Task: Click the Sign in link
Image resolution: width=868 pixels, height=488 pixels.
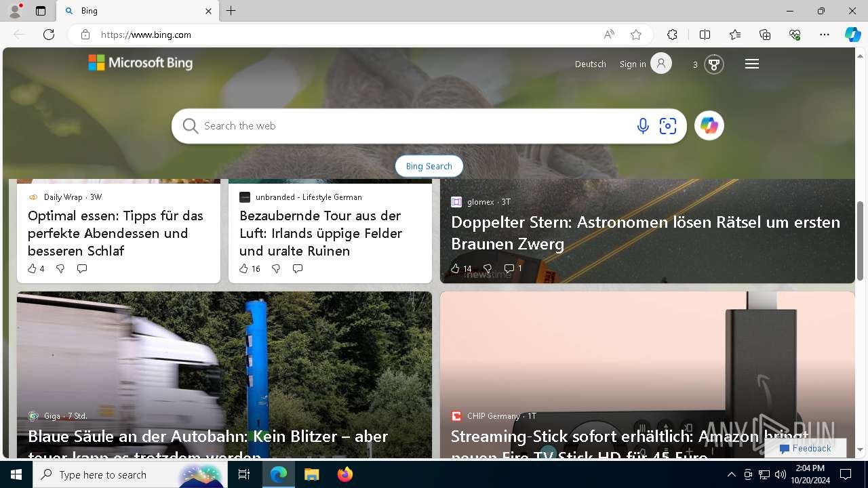Action: click(x=632, y=64)
